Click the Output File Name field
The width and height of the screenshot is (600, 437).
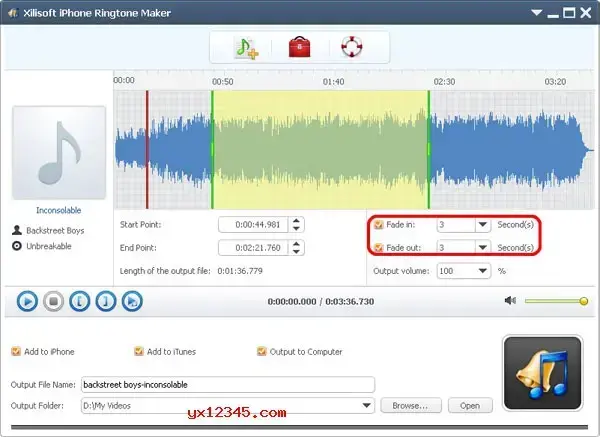click(228, 385)
